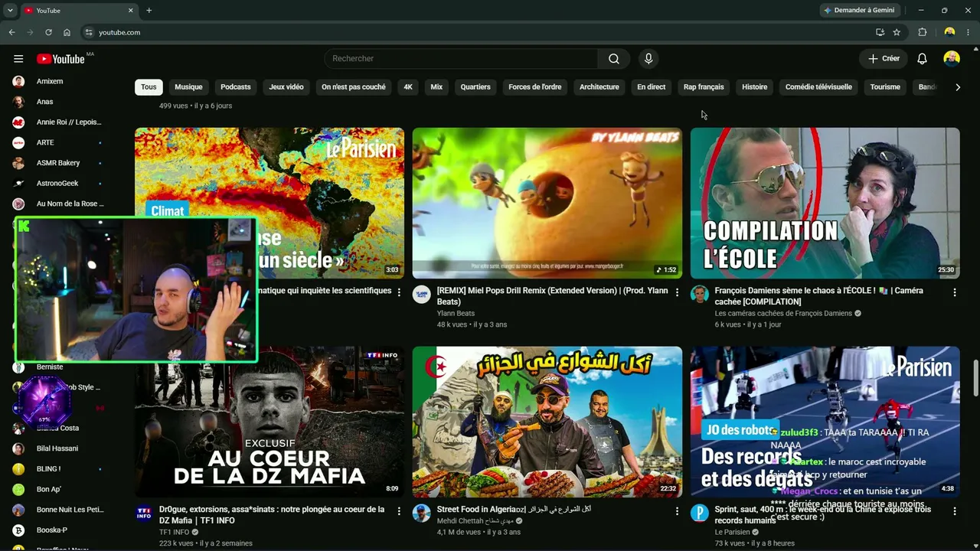980x551 pixels.
Task: Reload the current page
Action: tap(48, 32)
